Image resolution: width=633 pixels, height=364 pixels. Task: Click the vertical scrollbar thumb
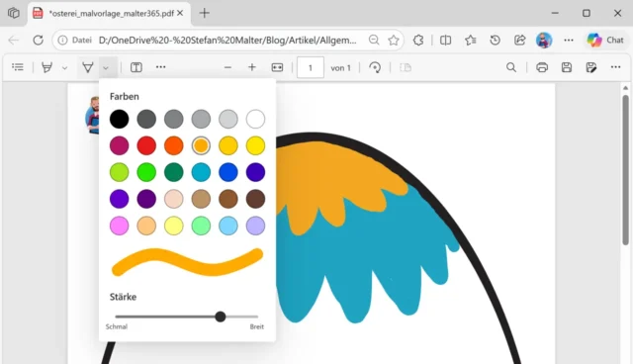coord(625,169)
